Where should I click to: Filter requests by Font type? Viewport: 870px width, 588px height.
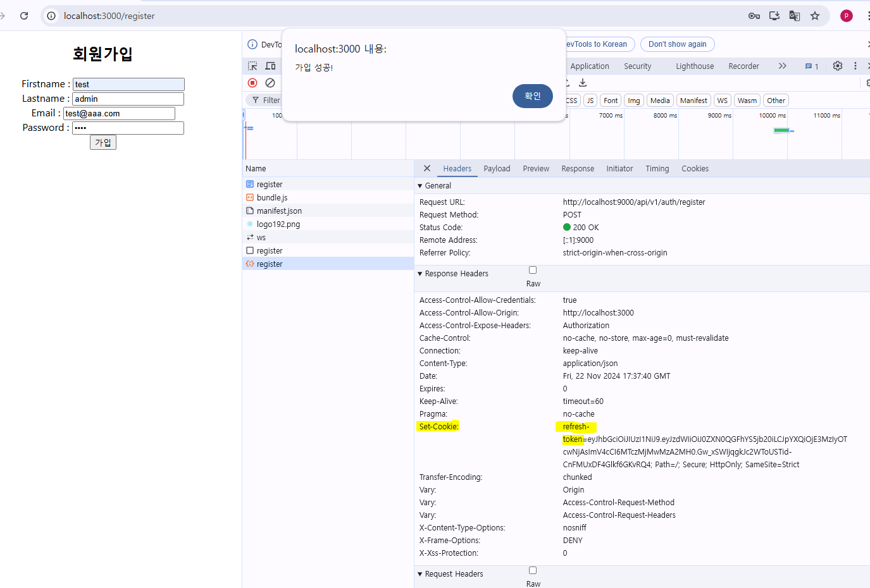click(x=611, y=101)
